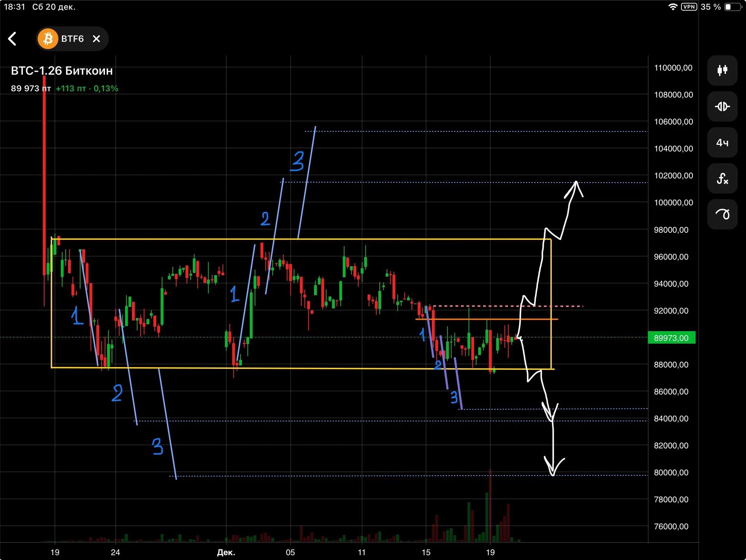Tap the +113 пт · 0,13% change
Viewport: 746px width, 560px height.
pyautogui.click(x=87, y=88)
